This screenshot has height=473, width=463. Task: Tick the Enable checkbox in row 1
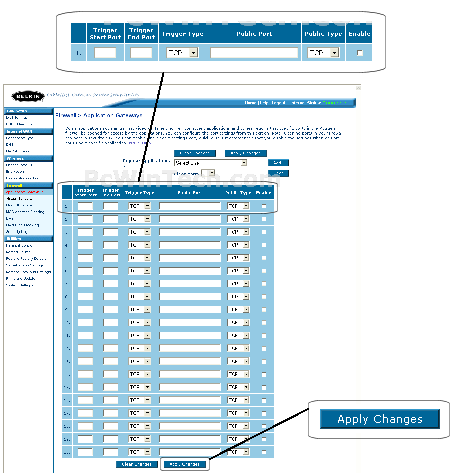264,206
